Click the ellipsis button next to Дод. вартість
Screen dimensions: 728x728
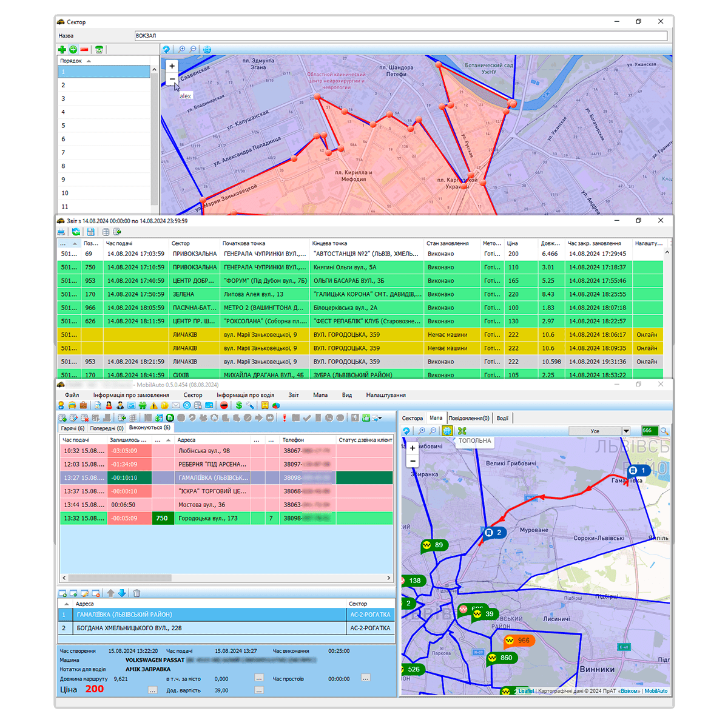coord(259,690)
